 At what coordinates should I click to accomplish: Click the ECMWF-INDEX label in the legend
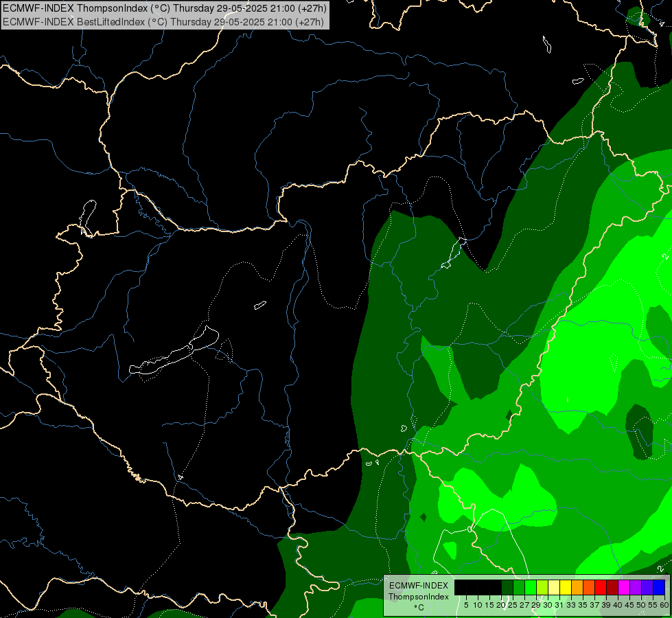[x=419, y=586]
